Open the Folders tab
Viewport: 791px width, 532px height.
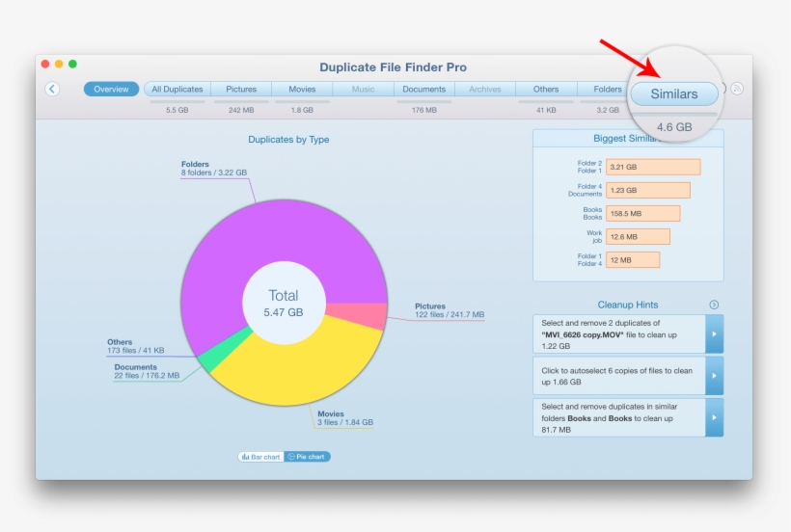[x=605, y=90]
